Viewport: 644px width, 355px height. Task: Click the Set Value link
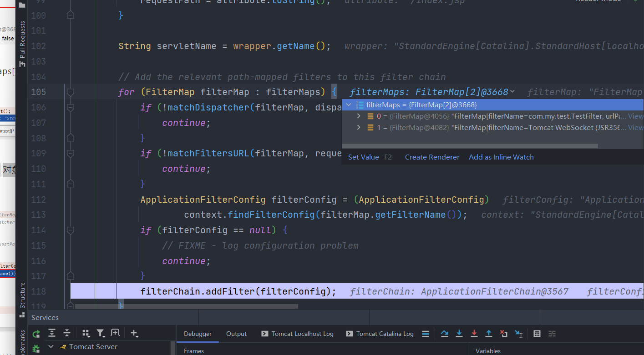(x=363, y=157)
